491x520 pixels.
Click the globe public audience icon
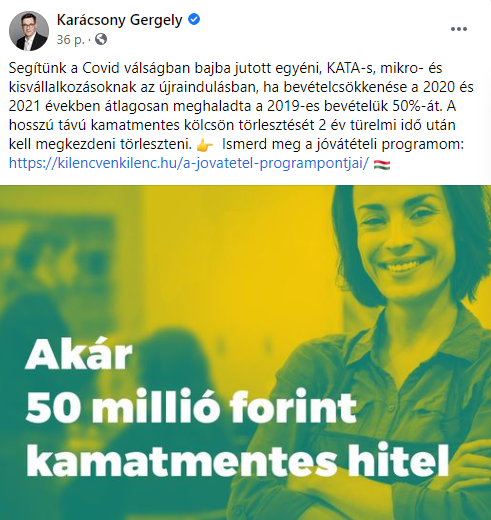pos(101,39)
